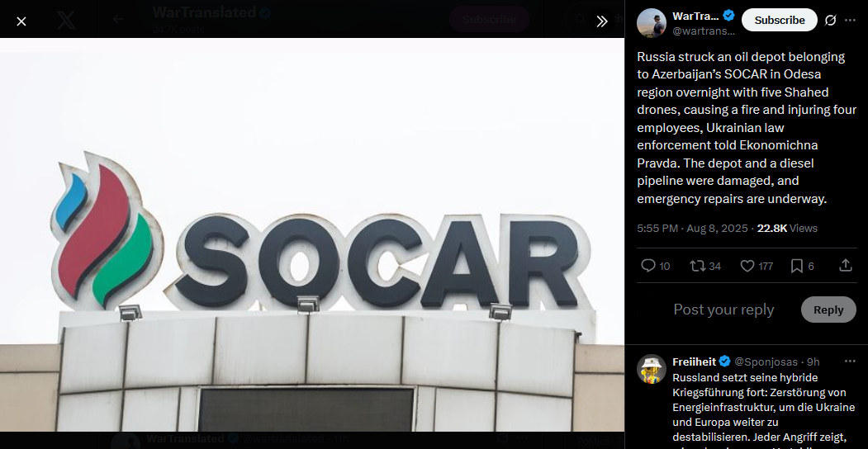Click the reply bubble icon showing 10

tap(655, 266)
